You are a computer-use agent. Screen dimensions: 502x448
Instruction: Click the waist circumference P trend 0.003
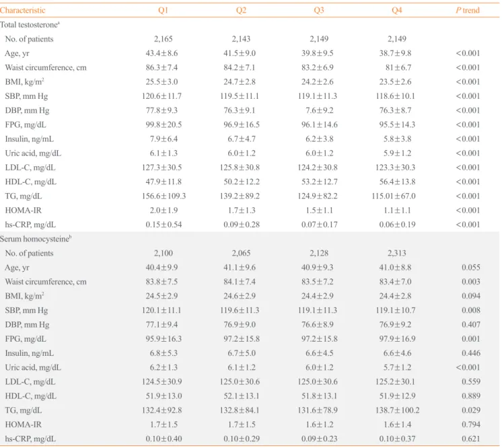pyautogui.click(x=471, y=282)
